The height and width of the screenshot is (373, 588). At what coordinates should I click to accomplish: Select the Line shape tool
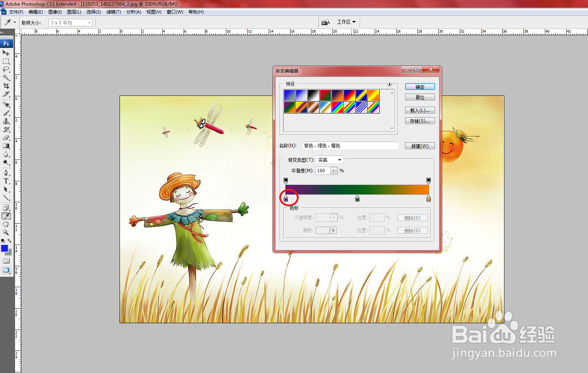click(x=6, y=197)
